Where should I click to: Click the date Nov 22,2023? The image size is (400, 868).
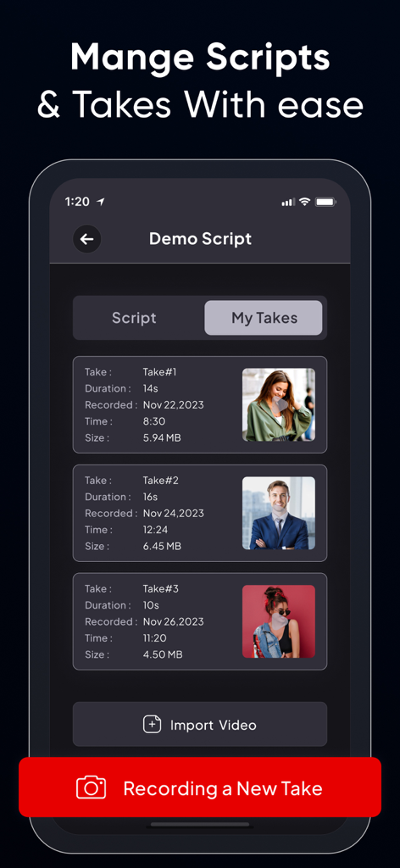[x=173, y=405]
